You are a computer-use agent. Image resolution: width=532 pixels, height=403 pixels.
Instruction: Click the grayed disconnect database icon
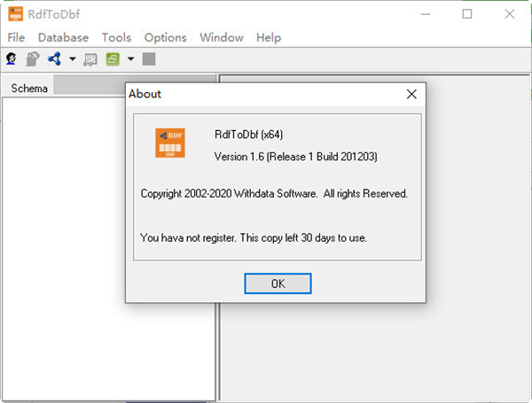[33, 59]
